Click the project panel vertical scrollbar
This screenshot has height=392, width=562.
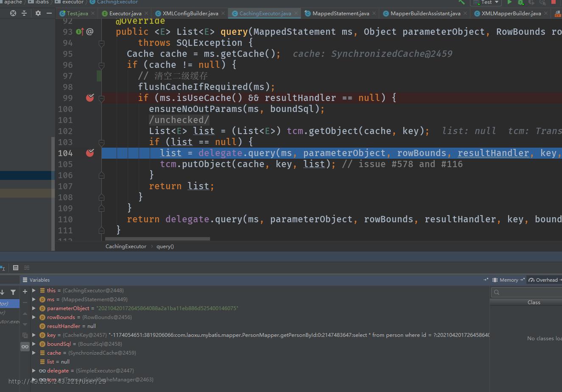[53, 193]
